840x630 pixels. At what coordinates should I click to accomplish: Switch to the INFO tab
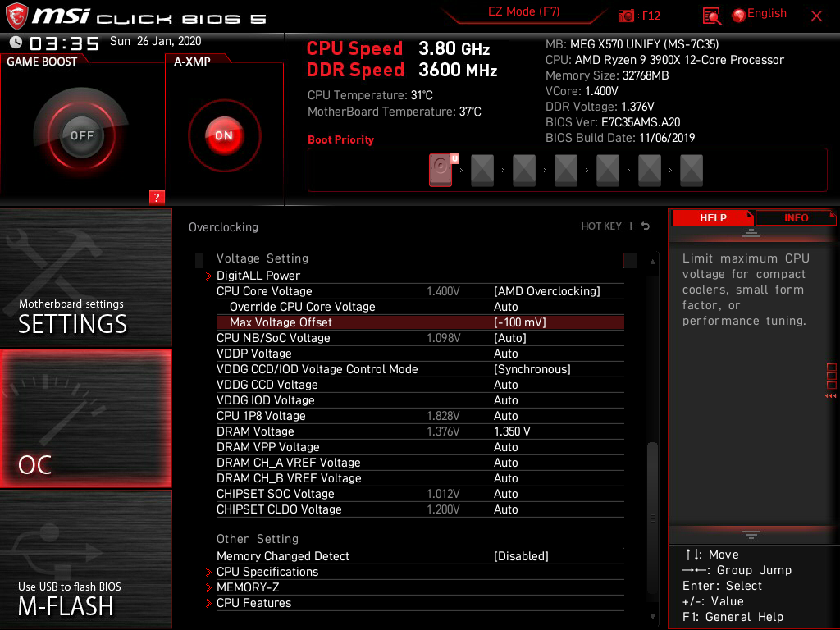coord(796,218)
